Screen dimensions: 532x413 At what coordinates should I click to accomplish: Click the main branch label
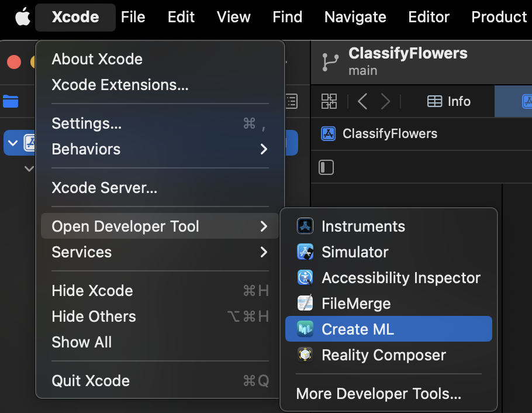coord(362,71)
